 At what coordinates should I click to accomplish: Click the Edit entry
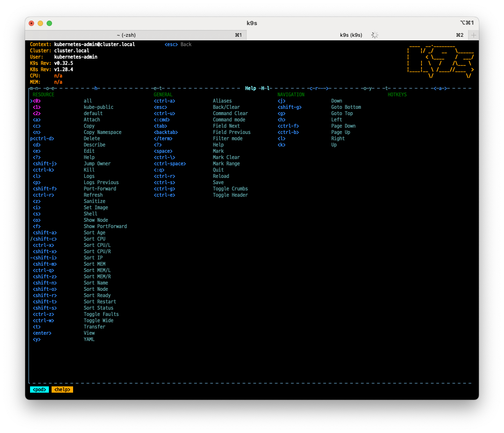tap(89, 151)
